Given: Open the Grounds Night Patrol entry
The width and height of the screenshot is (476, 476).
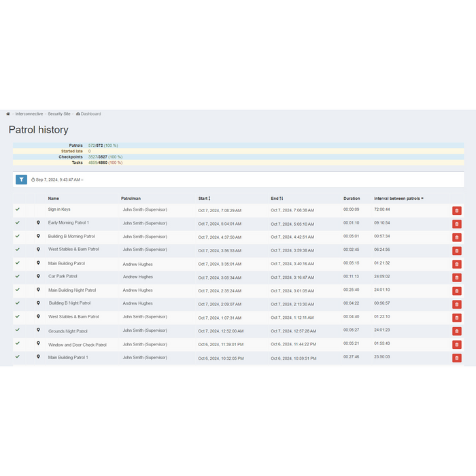Looking at the screenshot, I should [x=68, y=331].
